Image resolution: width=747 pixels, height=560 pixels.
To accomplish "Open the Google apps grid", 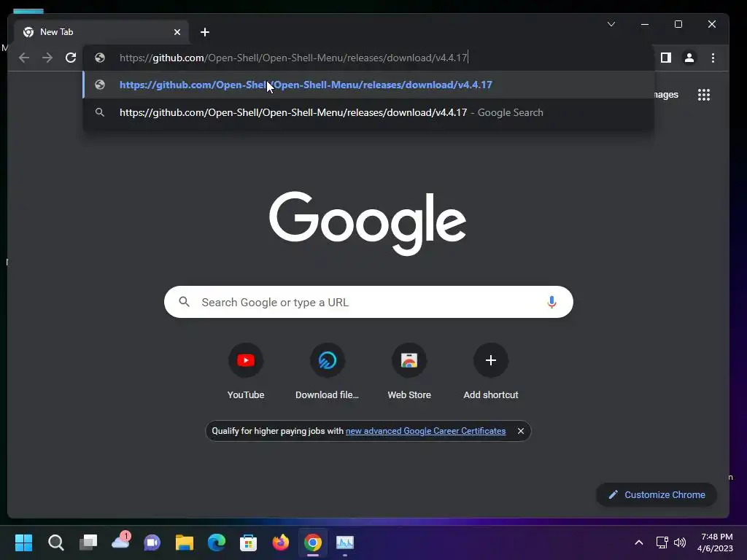I will (x=704, y=95).
